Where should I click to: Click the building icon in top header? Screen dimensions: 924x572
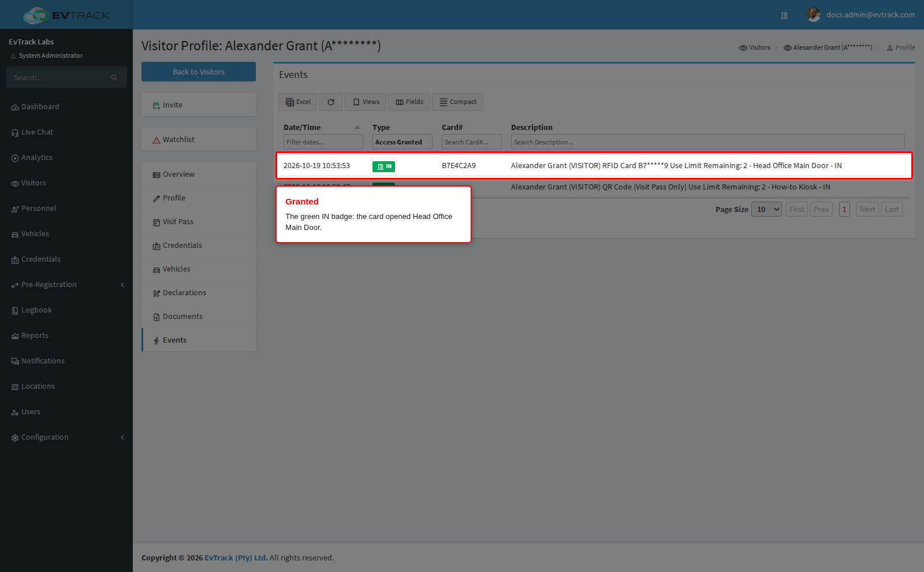tap(784, 16)
